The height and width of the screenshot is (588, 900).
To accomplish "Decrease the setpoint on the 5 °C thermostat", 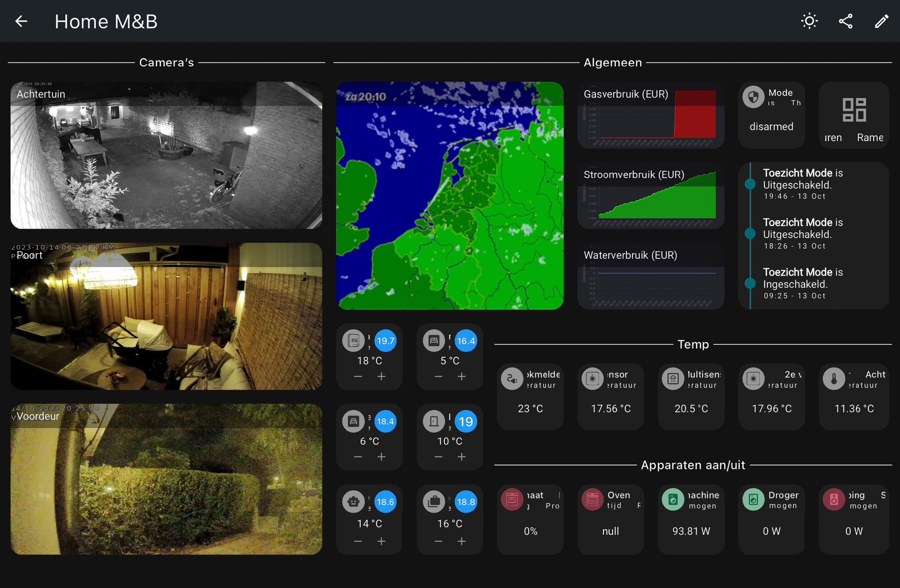I will [x=439, y=377].
